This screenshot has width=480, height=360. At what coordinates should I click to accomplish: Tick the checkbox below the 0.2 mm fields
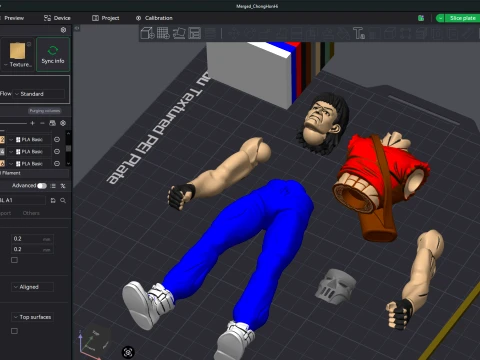pos(14,260)
